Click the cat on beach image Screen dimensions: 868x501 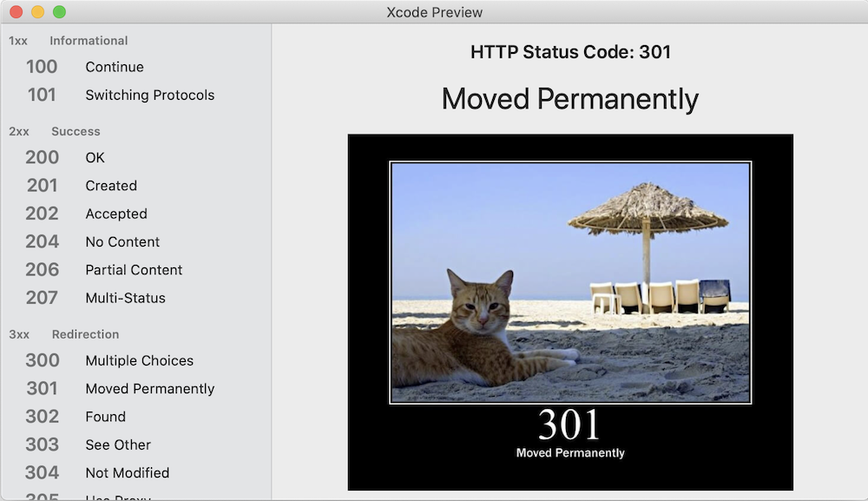click(570, 283)
